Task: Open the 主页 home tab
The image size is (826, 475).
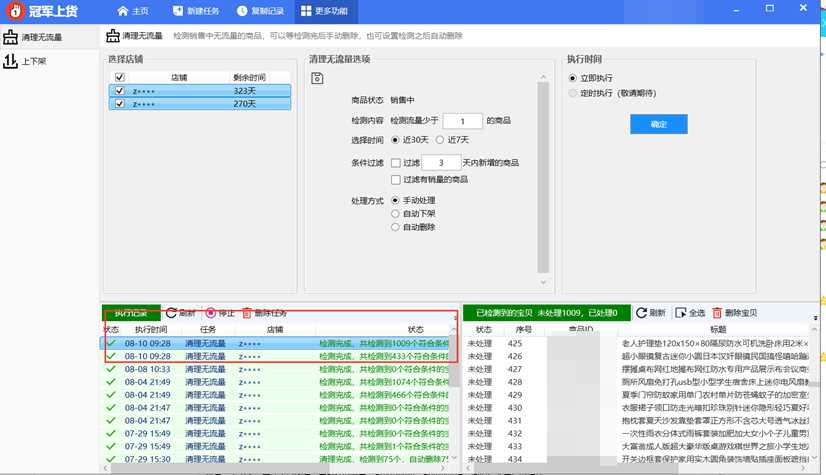Action: pos(132,11)
